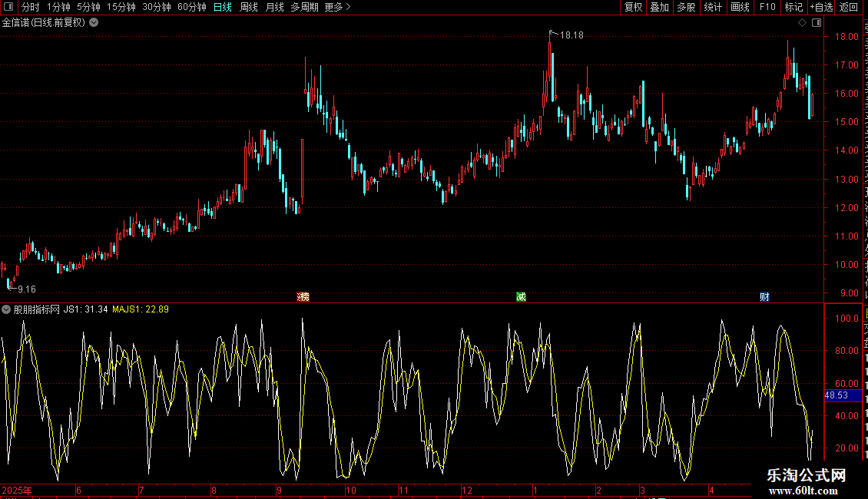Click the green 减 event marker
The height and width of the screenshot is (499, 868).
pyautogui.click(x=521, y=297)
